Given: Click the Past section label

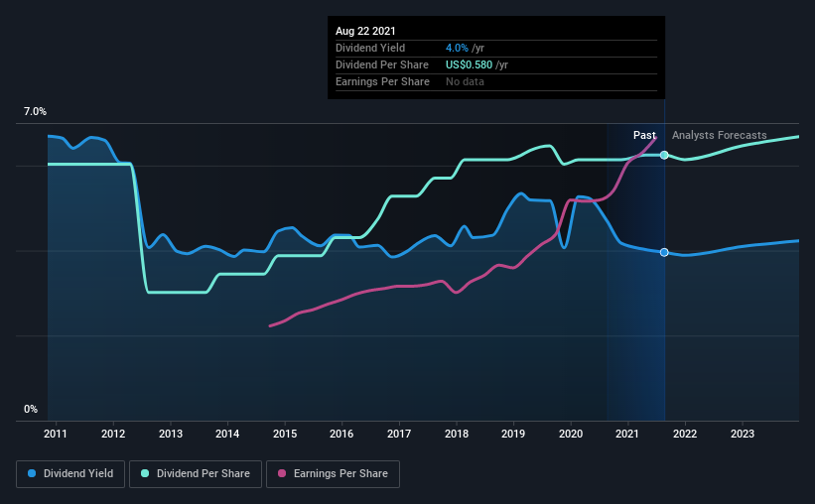Looking at the screenshot, I should pyautogui.click(x=644, y=135).
